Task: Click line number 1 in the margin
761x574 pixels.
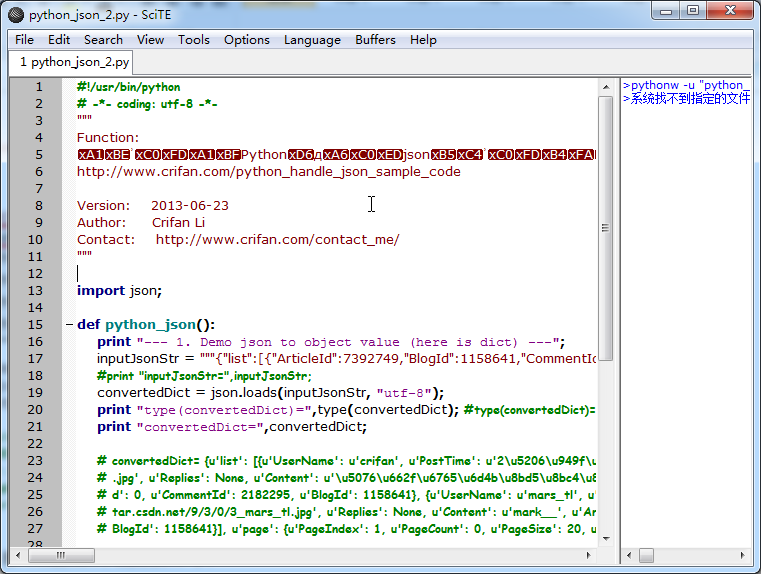Action: [x=39, y=87]
